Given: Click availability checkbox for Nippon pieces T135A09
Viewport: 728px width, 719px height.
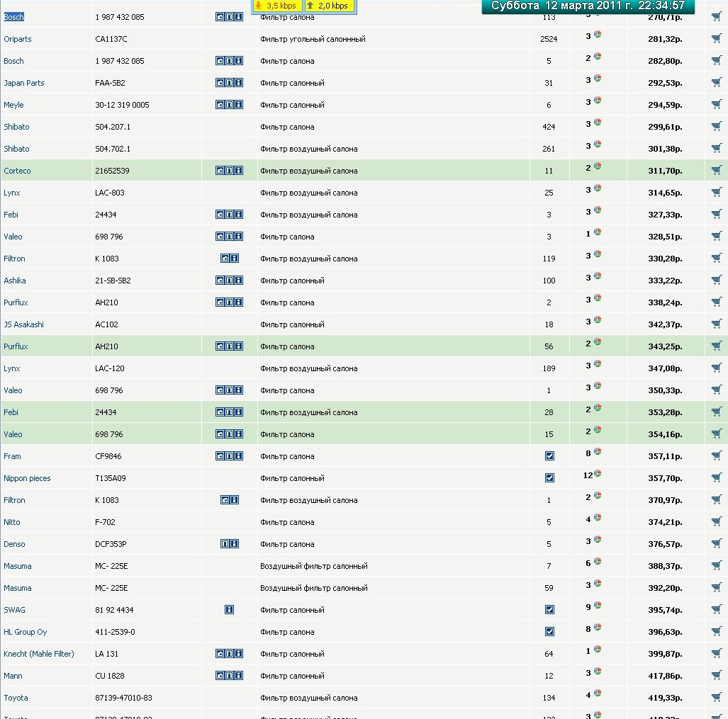Looking at the screenshot, I should click(549, 477).
